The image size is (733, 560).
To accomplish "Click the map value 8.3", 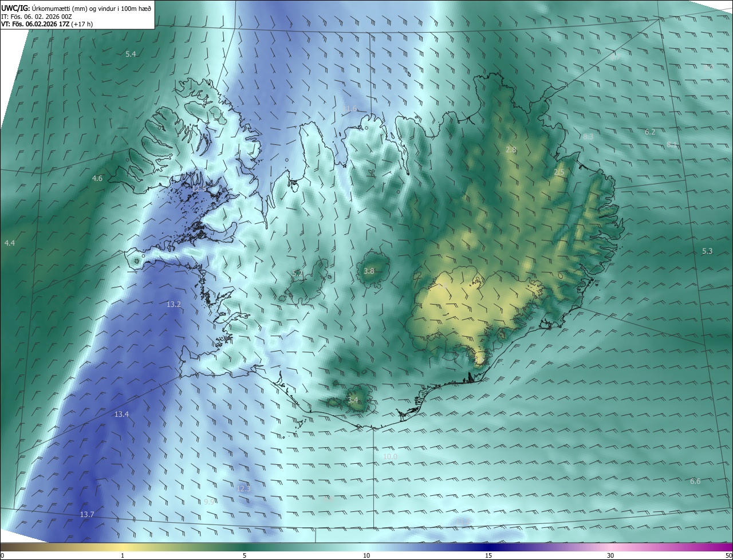I will [x=588, y=137].
